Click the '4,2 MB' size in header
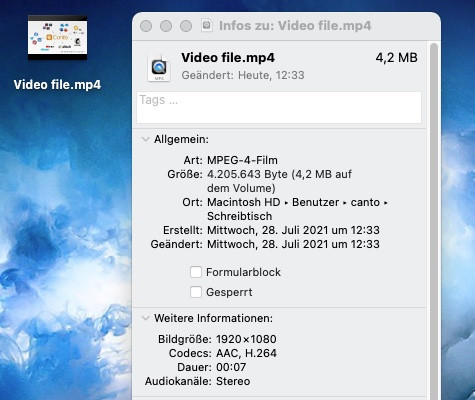The width and height of the screenshot is (475, 400). pyautogui.click(x=396, y=58)
